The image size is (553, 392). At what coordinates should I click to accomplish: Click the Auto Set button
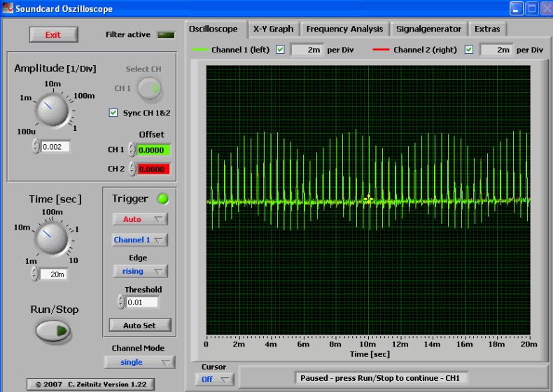coord(140,325)
